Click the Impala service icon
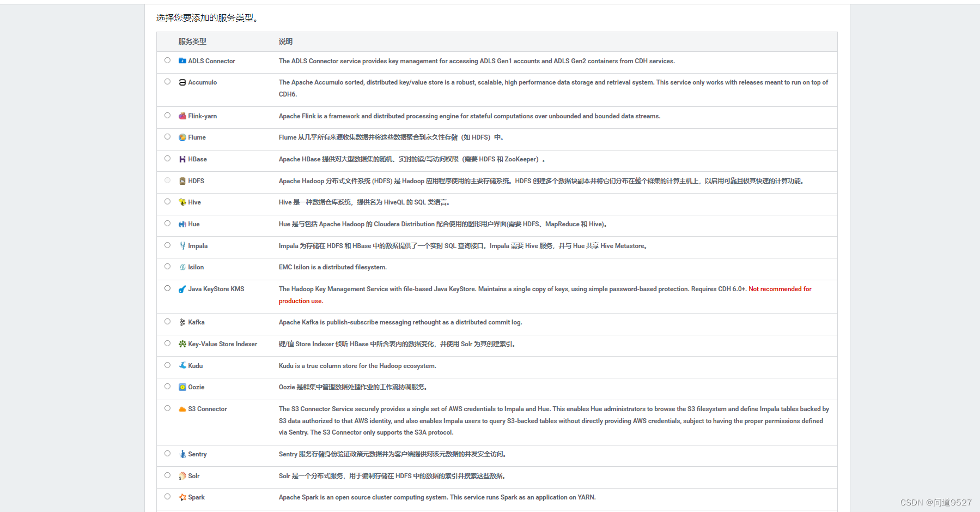 (x=182, y=246)
